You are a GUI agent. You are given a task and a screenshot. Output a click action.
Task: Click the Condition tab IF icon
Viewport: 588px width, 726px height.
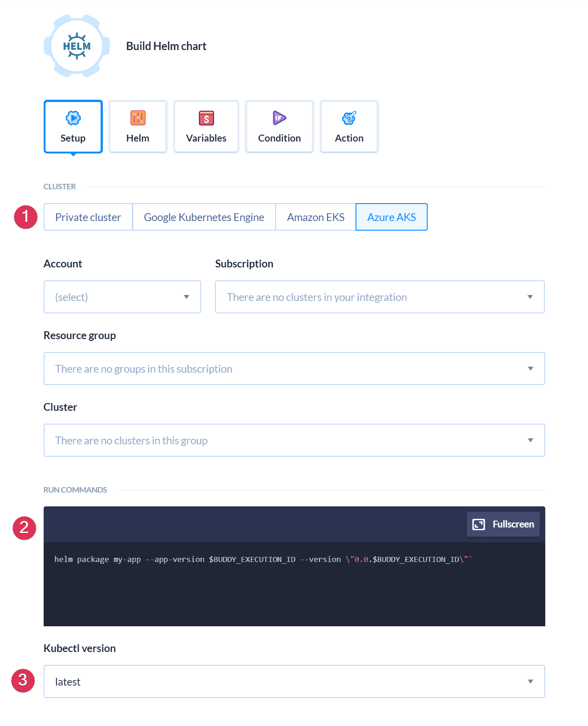279,118
